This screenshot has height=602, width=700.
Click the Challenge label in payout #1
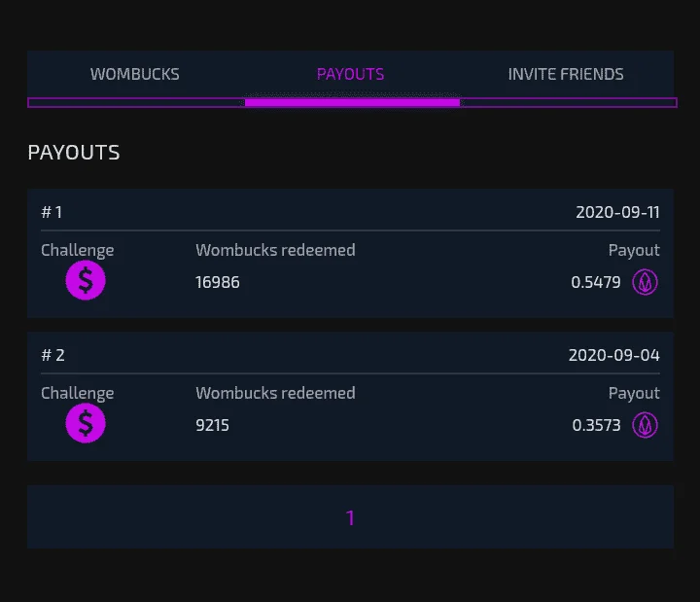[78, 251]
